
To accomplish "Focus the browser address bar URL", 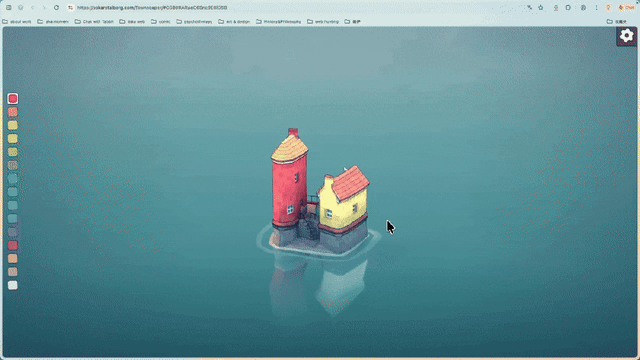I will (152, 7).
